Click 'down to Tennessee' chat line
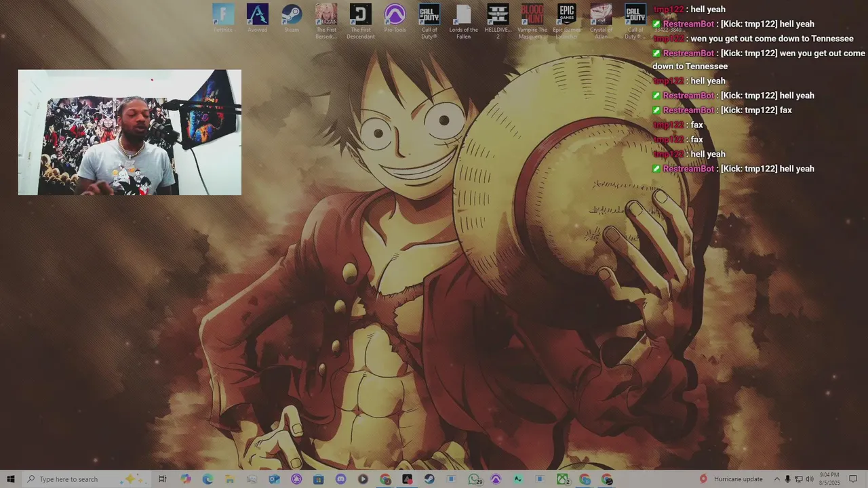The width and height of the screenshot is (868, 488). click(690, 66)
